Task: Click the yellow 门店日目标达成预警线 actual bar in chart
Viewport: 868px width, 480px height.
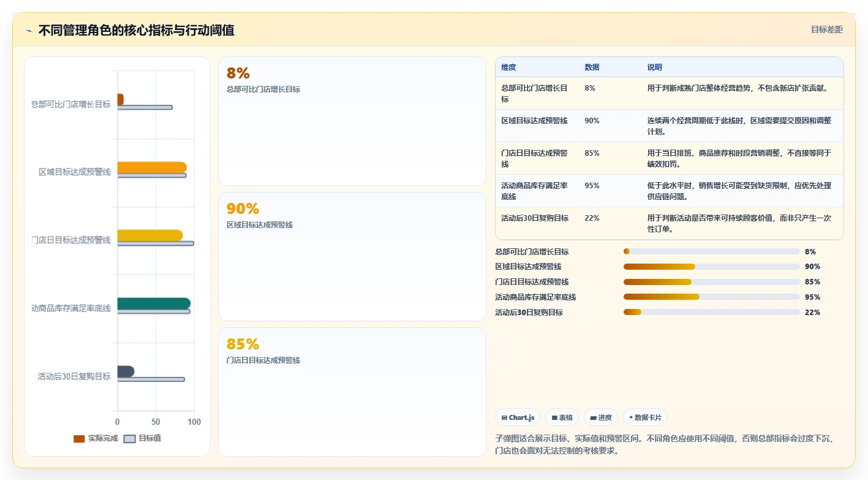Action: [x=150, y=235]
